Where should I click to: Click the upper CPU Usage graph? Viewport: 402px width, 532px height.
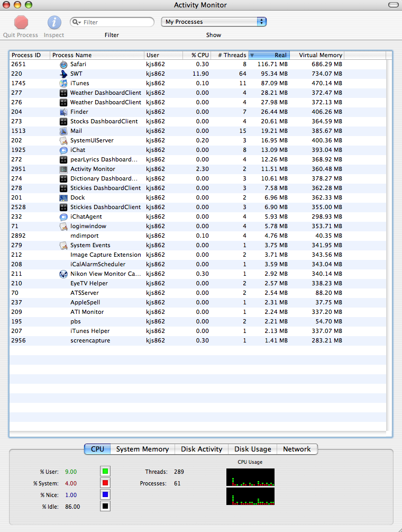pos(251,477)
